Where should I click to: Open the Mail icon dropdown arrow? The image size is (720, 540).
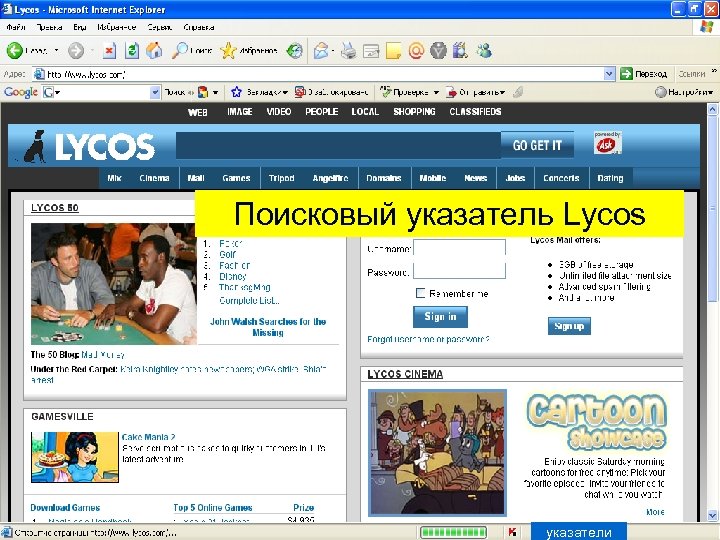[332, 51]
